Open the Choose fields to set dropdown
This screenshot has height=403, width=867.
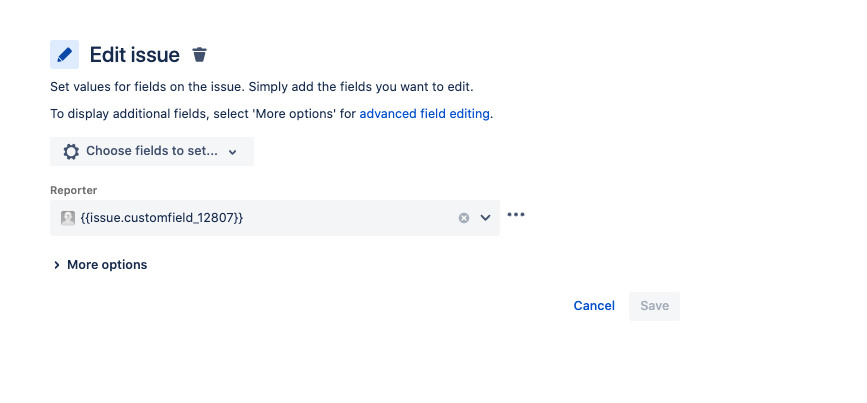point(152,151)
